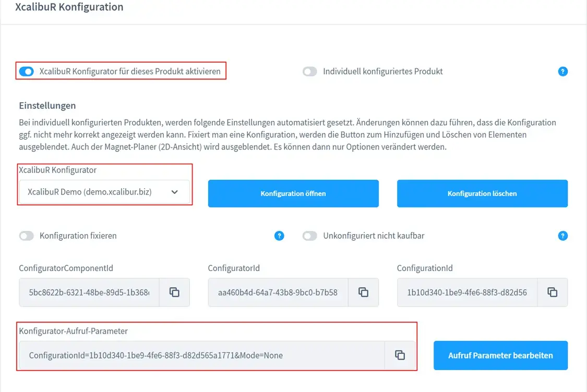Copy the ConfigurationId value
Viewport: 587px width, 392px height.
[552, 292]
